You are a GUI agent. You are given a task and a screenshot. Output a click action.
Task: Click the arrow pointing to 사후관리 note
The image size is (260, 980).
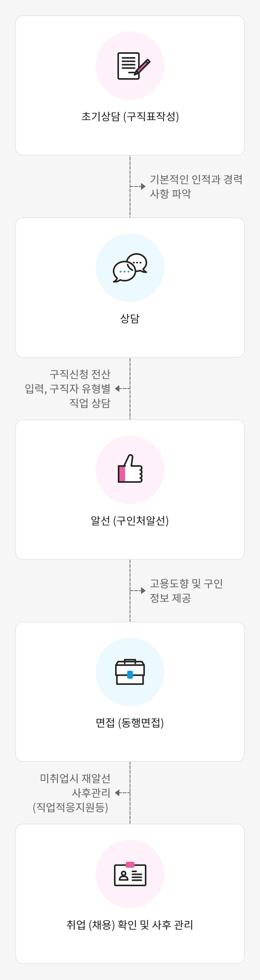click(x=118, y=793)
